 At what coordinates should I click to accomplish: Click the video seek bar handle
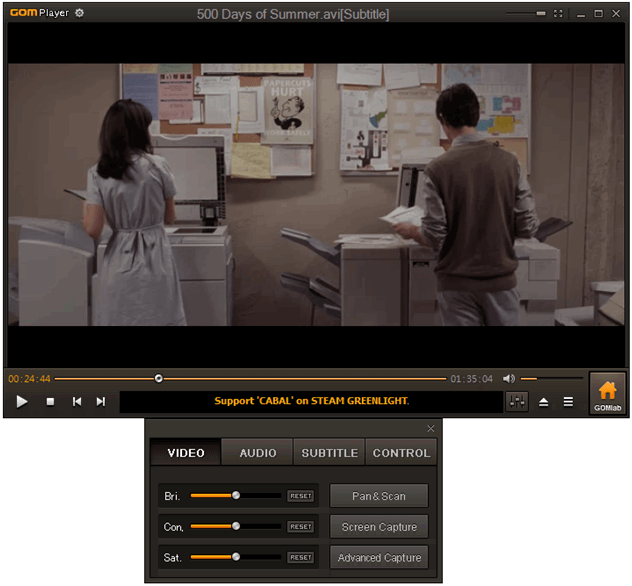click(x=159, y=378)
